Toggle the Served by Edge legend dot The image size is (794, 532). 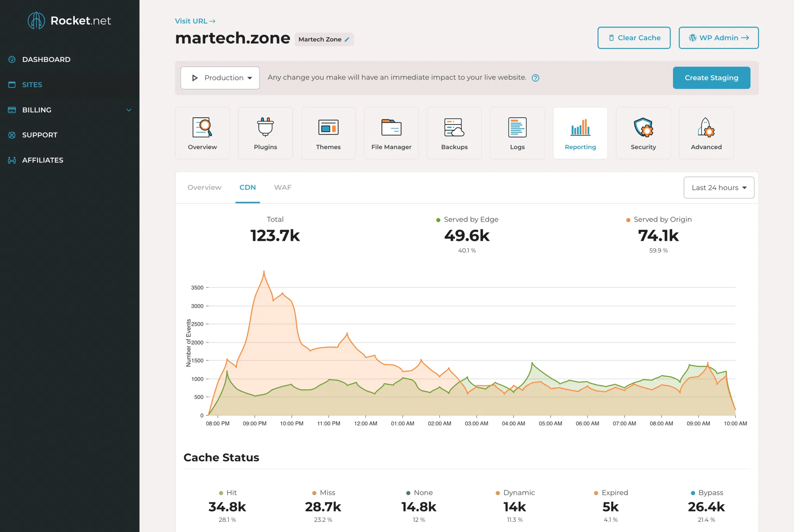(438, 220)
